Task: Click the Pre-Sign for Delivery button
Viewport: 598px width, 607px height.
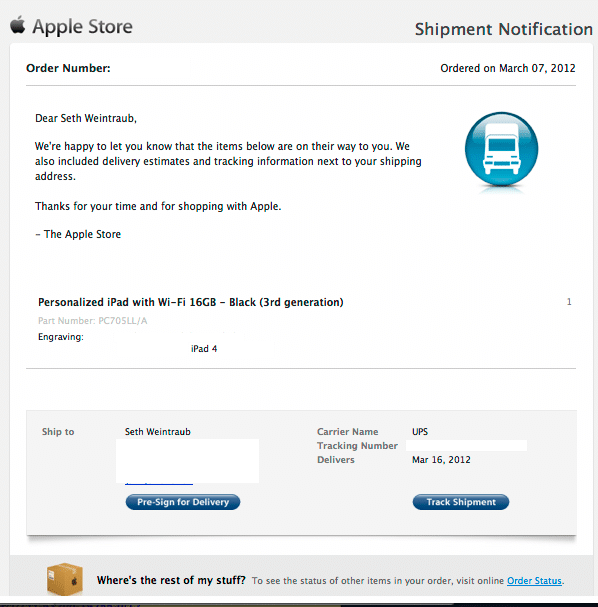Action: click(183, 502)
